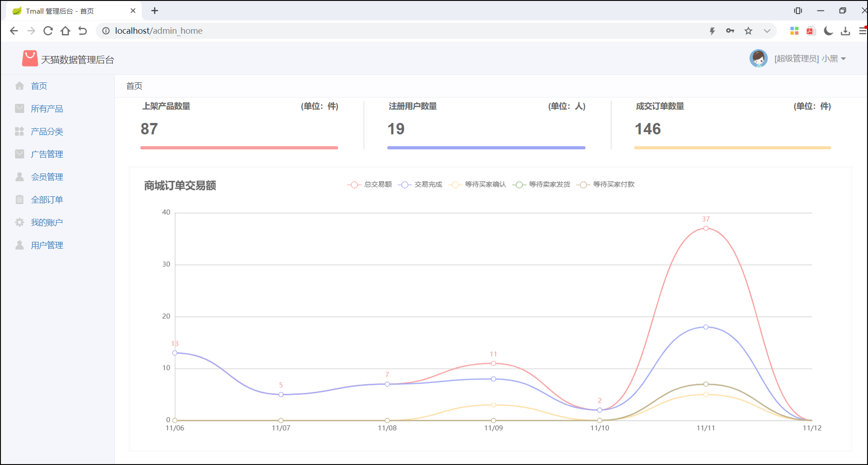Click the Tmall shopping bag logo icon
This screenshot has height=465, width=868.
30,58
